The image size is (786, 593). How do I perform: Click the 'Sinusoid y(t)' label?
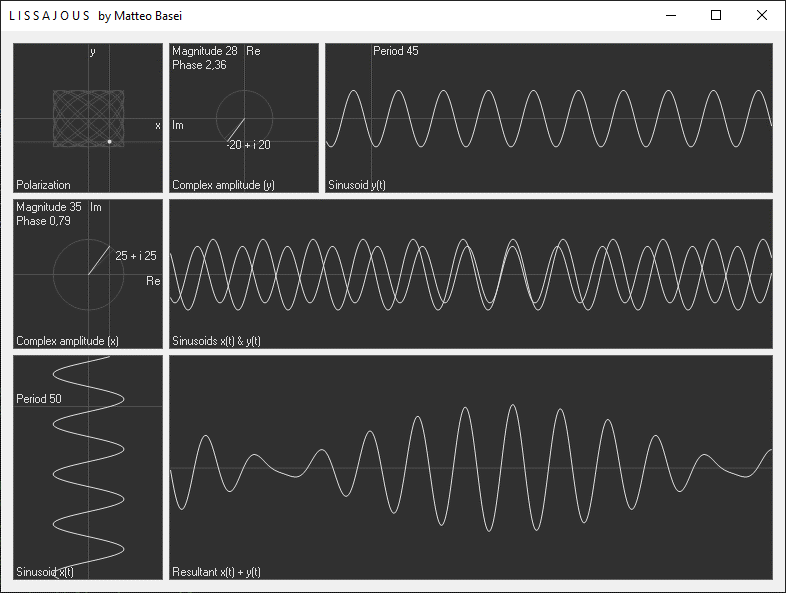click(x=356, y=185)
